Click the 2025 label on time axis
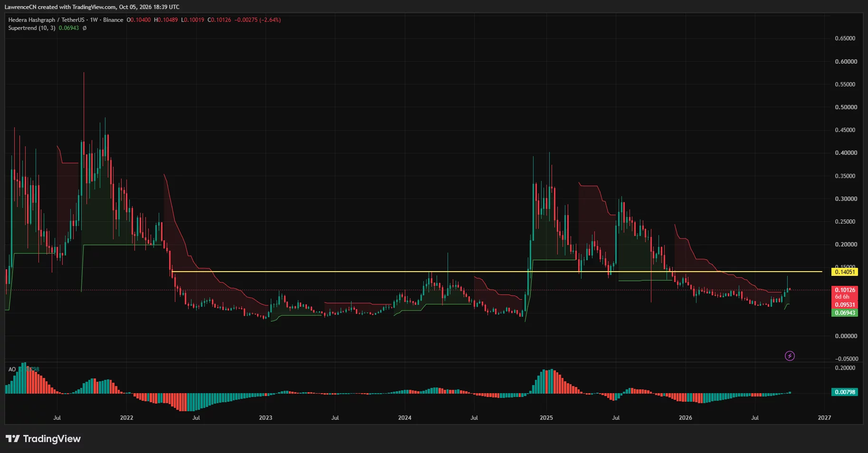This screenshot has width=868, height=453. (x=546, y=418)
